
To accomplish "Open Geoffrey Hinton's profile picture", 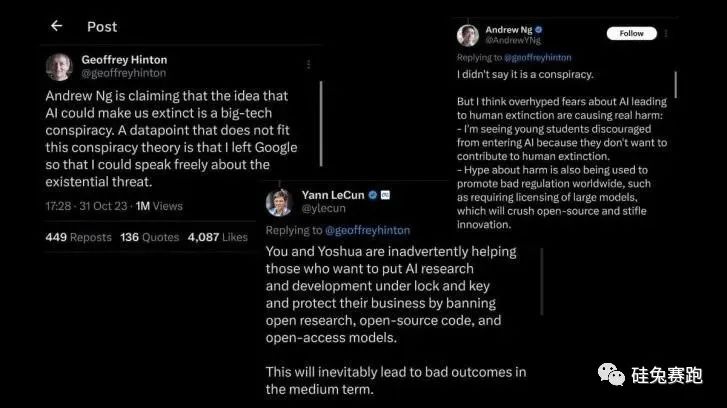I will (59, 66).
